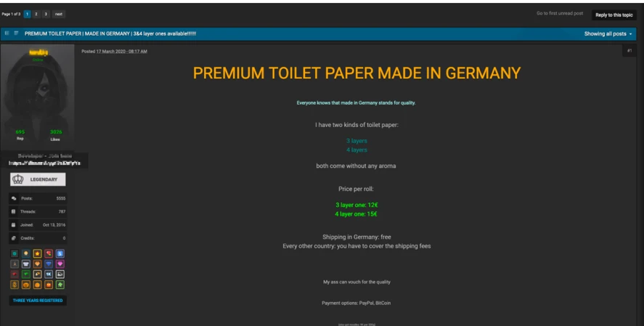Click the '1K' award badge
644x326 pixels.
pos(49,274)
